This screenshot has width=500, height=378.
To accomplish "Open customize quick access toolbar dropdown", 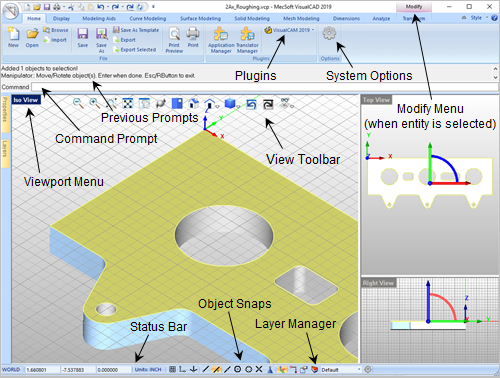I will coord(153,7).
